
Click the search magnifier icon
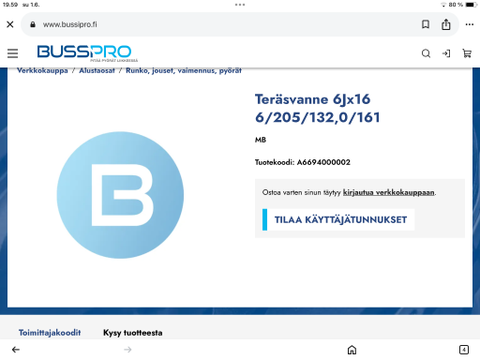tap(426, 54)
